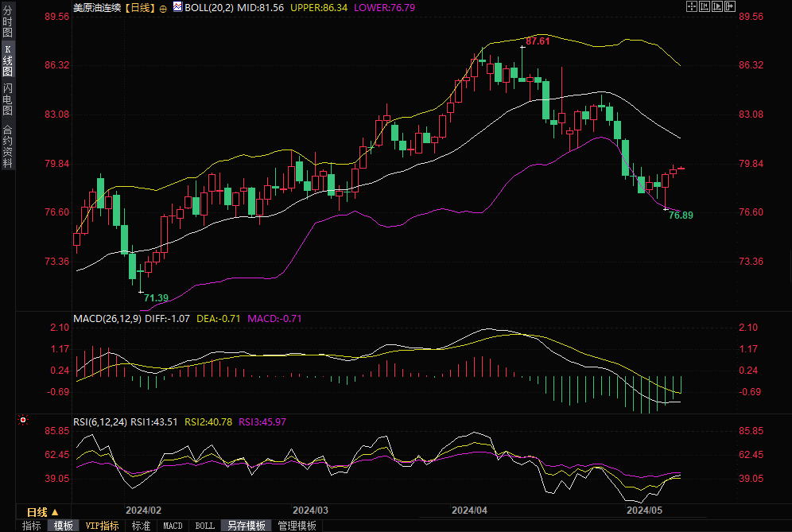Image resolution: width=792 pixels, height=532 pixels.
Task: Click the chart replay play icon
Action: (x=716, y=6)
